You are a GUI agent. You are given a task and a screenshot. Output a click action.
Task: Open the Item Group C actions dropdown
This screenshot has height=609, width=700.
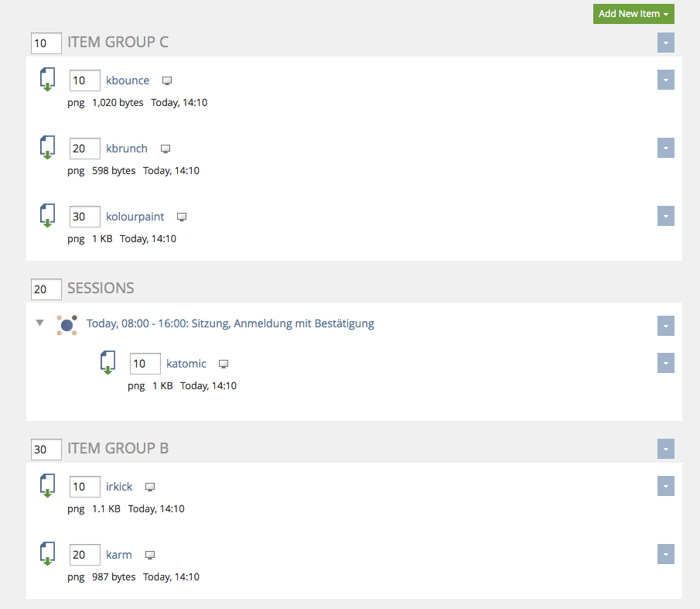coord(665,43)
